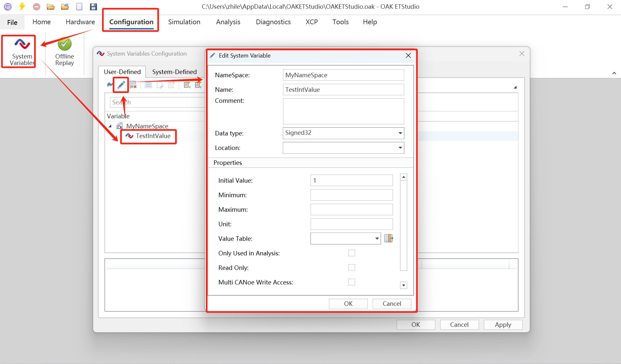Click the Initial Value input field
The height and width of the screenshot is (364, 621).
pyautogui.click(x=351, y=180)
